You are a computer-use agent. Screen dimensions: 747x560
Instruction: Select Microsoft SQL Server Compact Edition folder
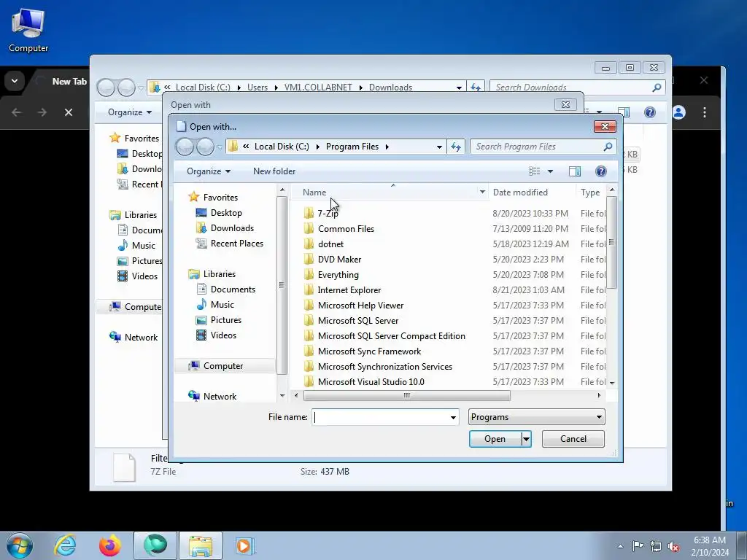(391, 335)
